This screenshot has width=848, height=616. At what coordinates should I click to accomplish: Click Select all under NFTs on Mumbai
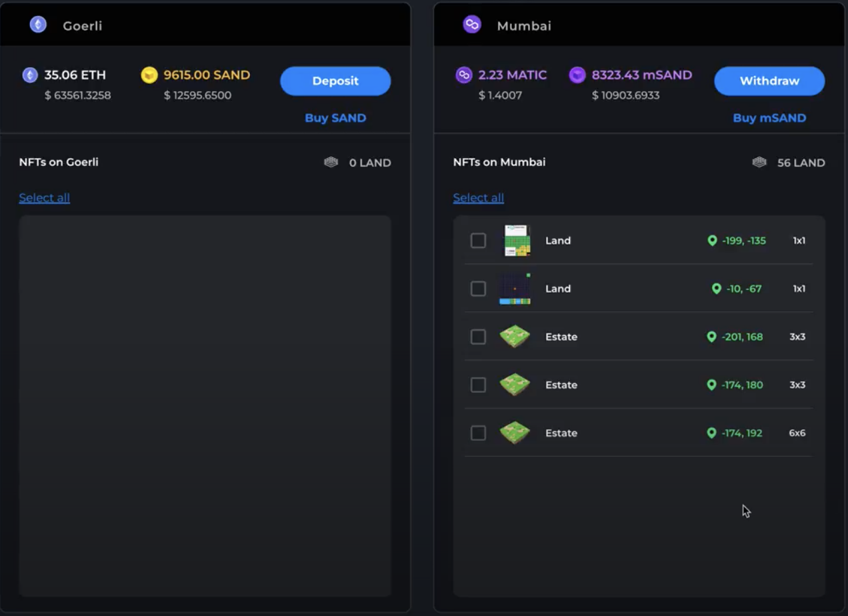pos(478,198)
